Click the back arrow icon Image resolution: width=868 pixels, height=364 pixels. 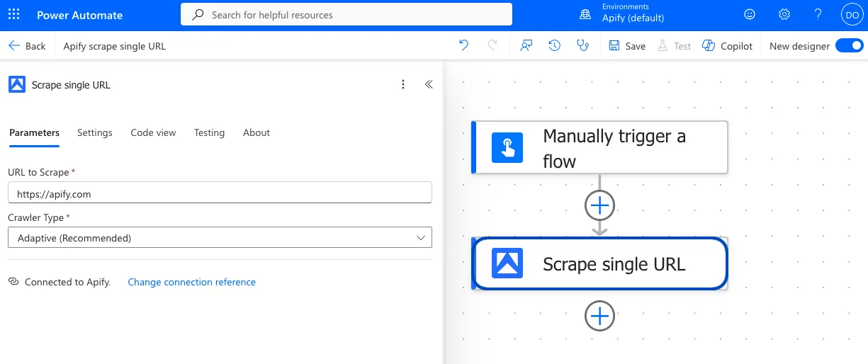tap(14, 45)
